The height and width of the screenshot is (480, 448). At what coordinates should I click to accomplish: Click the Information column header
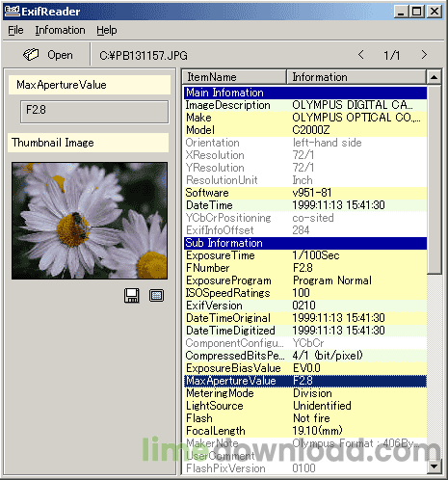coord(356,77)
